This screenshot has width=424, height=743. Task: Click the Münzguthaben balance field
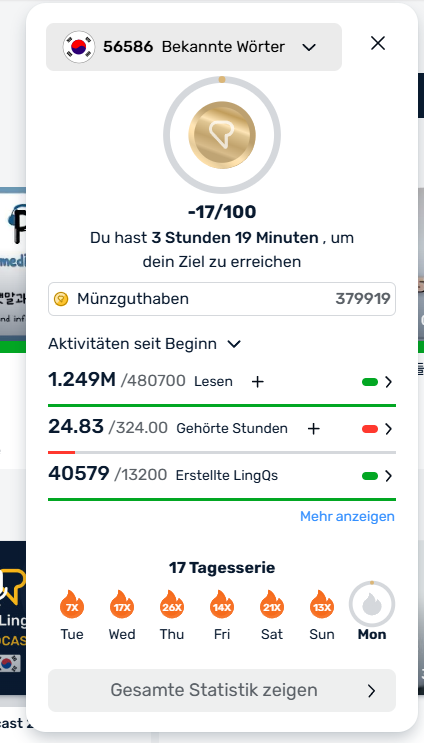222,299
